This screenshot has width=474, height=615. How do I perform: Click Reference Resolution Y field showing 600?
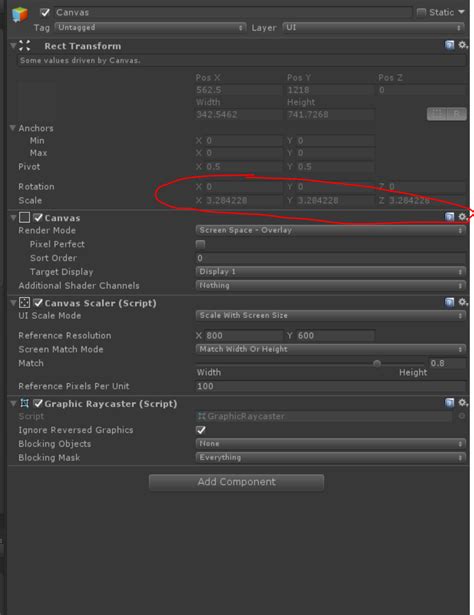click(x=335, y=336)
